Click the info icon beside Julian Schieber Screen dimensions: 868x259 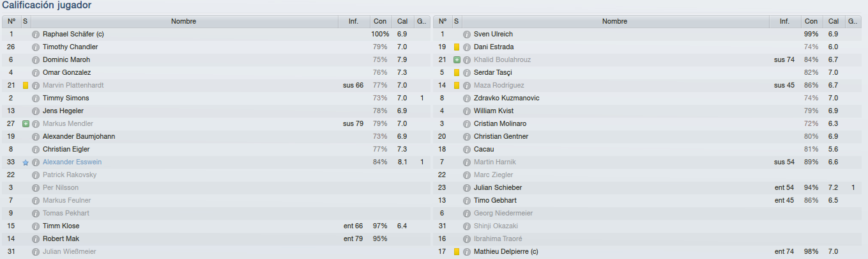468,187
